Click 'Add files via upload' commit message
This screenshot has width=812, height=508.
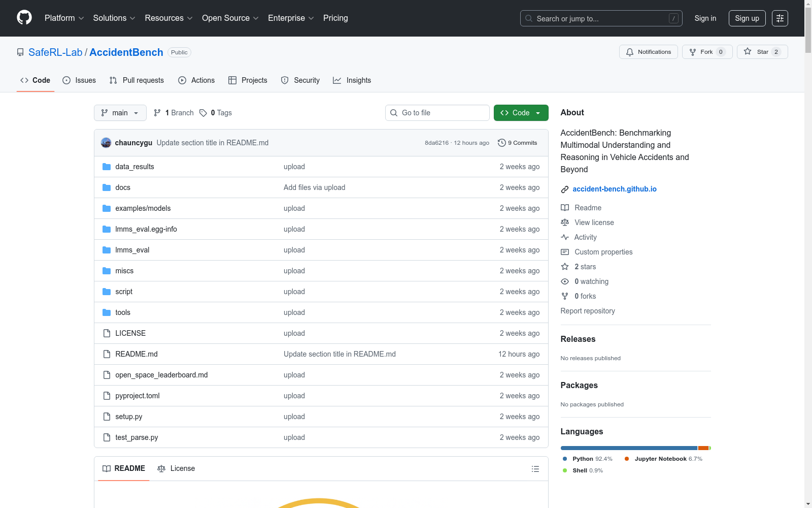point(315,187)
